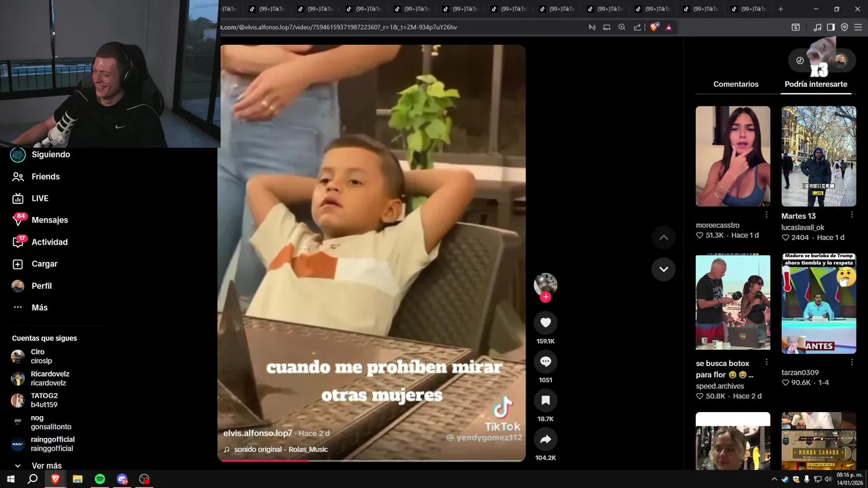This screenshot has width=868, height=488.
Task: Open the Brave playlist music note icon
Action: [817, 27]
